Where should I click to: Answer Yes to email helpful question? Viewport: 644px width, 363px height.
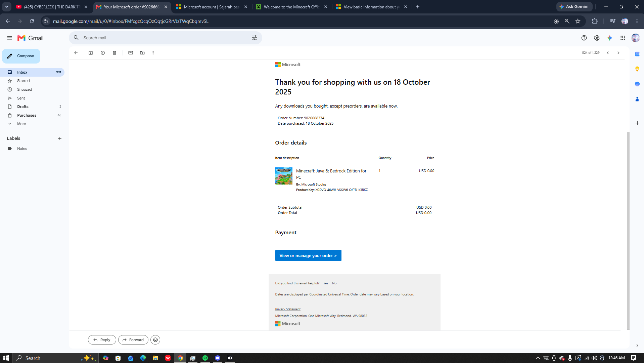pos(326,283)
